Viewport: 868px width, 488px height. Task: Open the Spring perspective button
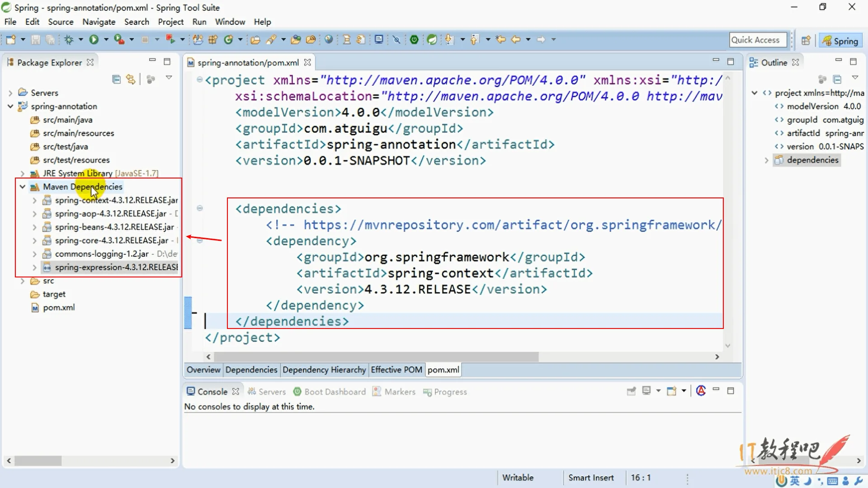click(840, 41)
